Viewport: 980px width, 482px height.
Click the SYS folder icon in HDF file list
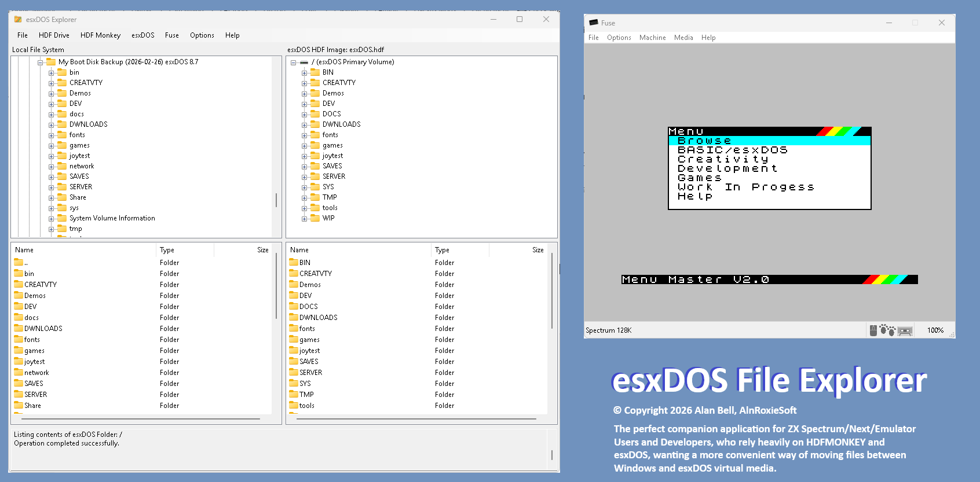pos(294,383)
